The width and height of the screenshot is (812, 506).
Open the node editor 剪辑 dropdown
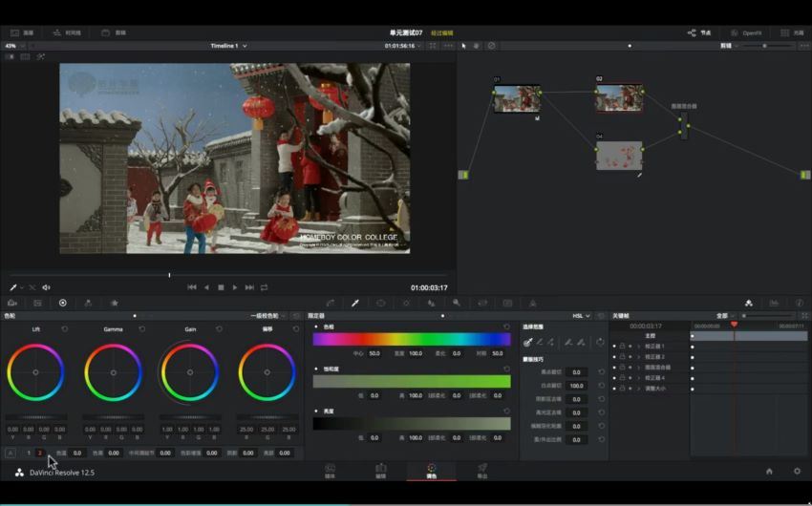729,46
